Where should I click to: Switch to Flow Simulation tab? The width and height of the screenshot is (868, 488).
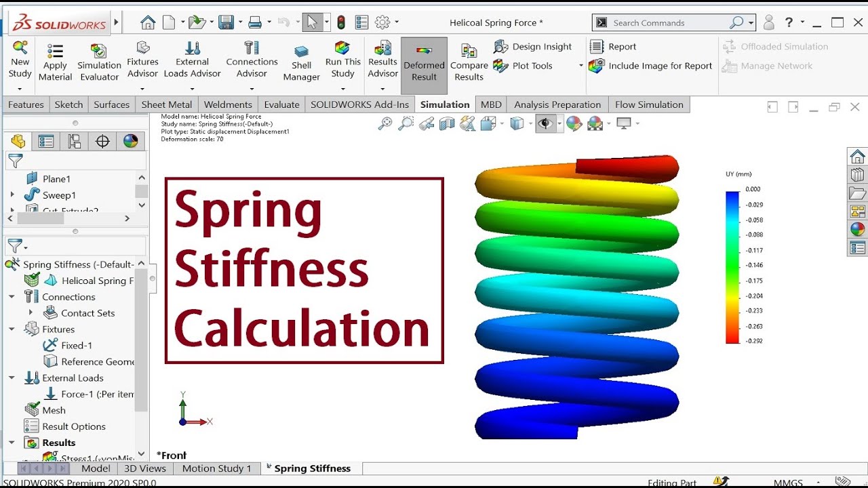pos(649,104)
